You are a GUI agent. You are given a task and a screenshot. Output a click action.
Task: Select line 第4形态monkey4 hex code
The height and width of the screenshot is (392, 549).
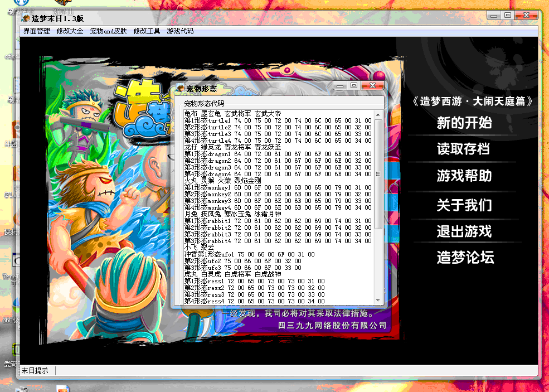pyautogui.click(x=278, y=207)
